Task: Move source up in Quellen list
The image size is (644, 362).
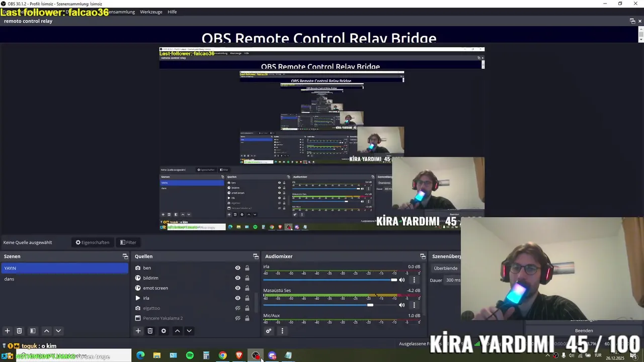Action: [177, 331]
